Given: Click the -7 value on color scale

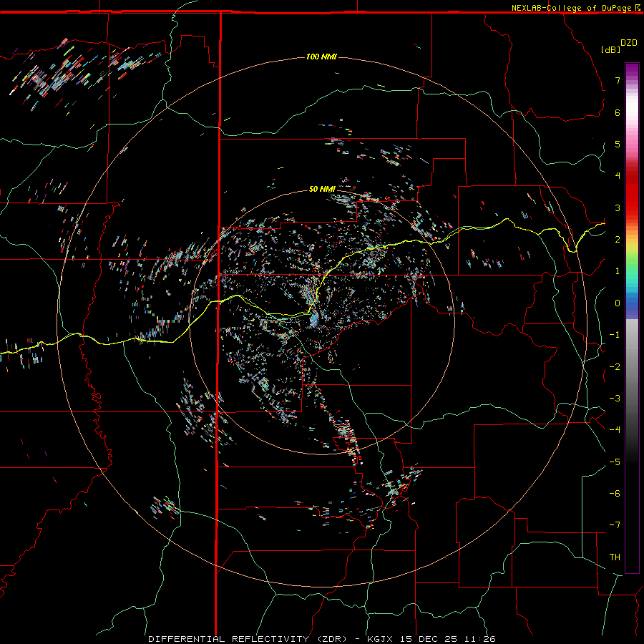Looking at the screenshot, I should point(615,525).
